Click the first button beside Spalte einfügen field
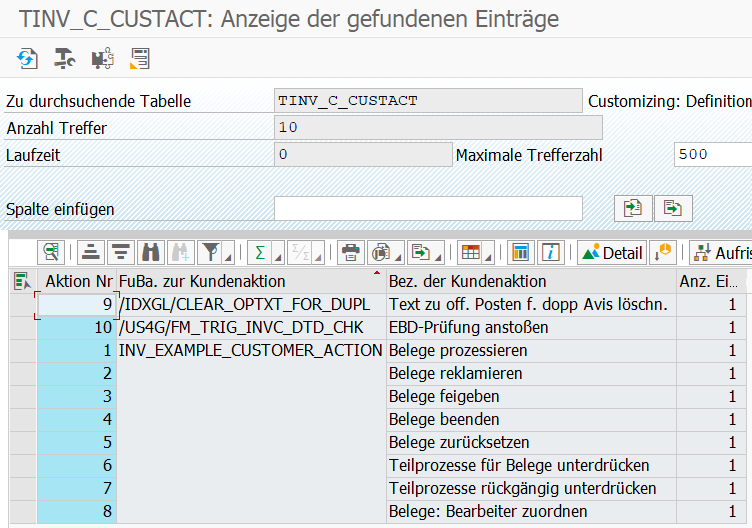 click(x=632, y=208)
